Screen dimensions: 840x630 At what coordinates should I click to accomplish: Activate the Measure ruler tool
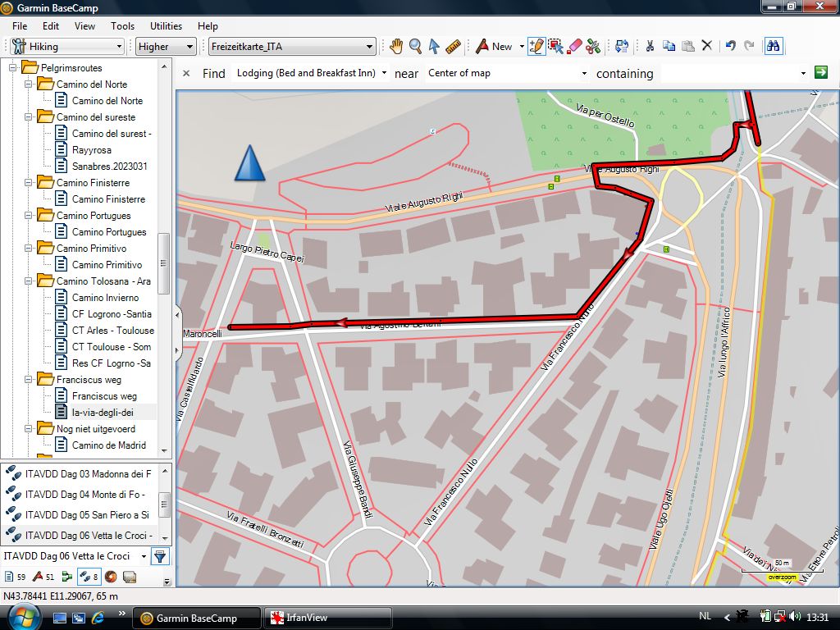(x=453, y=47)
